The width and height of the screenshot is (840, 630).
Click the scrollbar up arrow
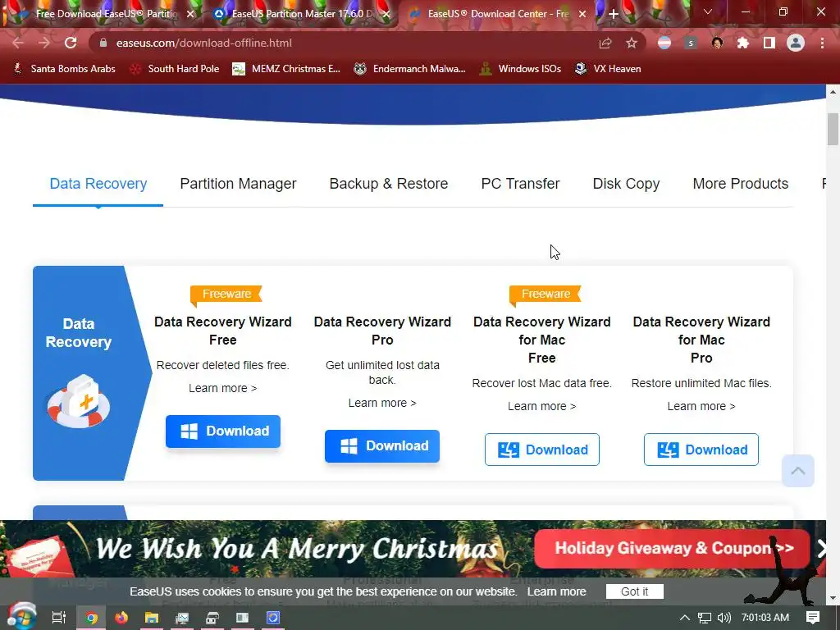click(833, 92)
